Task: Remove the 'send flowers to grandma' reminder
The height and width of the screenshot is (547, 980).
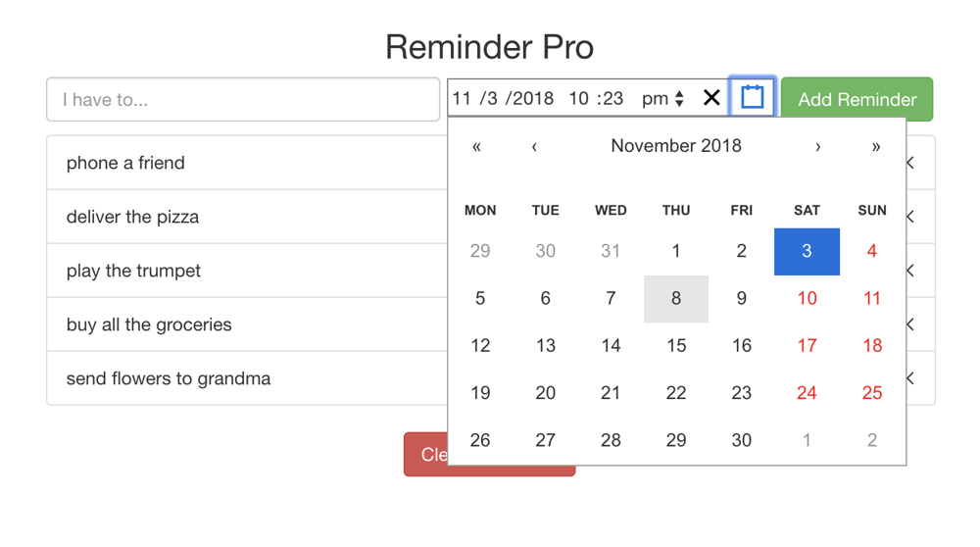Action: pos(910,378)
